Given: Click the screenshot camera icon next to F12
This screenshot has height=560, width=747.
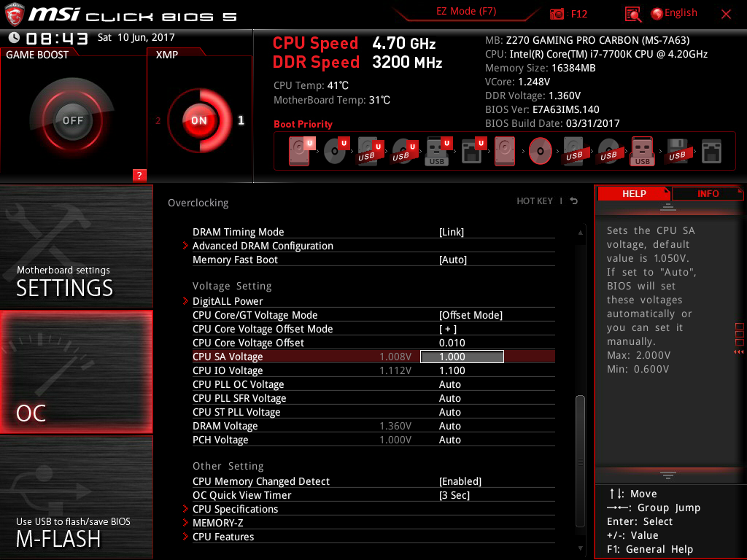Looking at the screenshot, I should [557, 15].
